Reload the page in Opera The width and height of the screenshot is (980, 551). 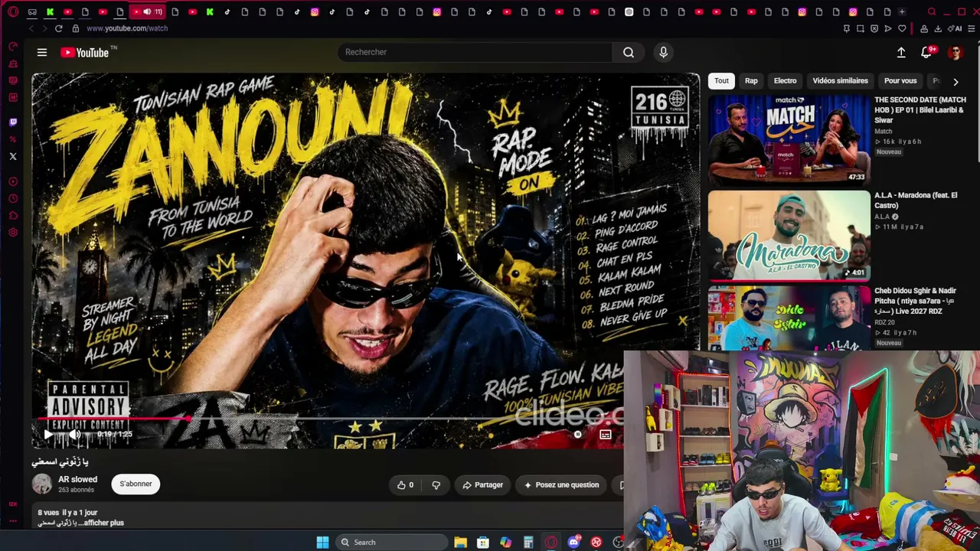point(58,28)
